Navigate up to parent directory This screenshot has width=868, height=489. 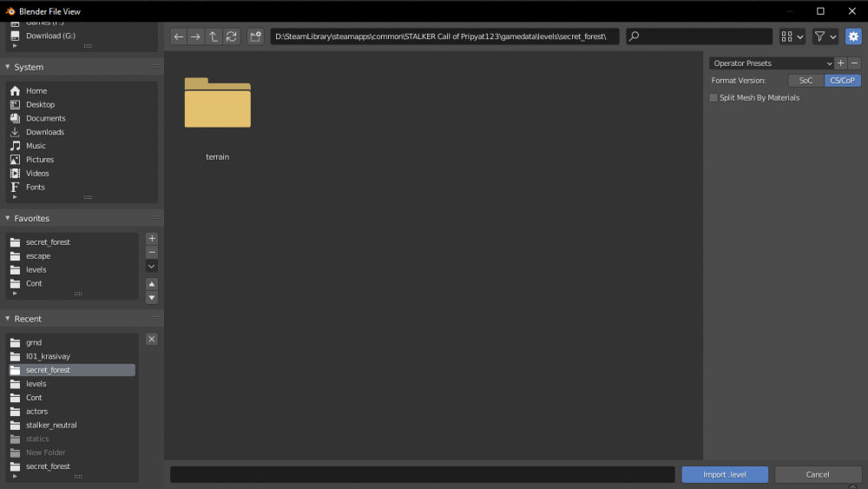214,36
